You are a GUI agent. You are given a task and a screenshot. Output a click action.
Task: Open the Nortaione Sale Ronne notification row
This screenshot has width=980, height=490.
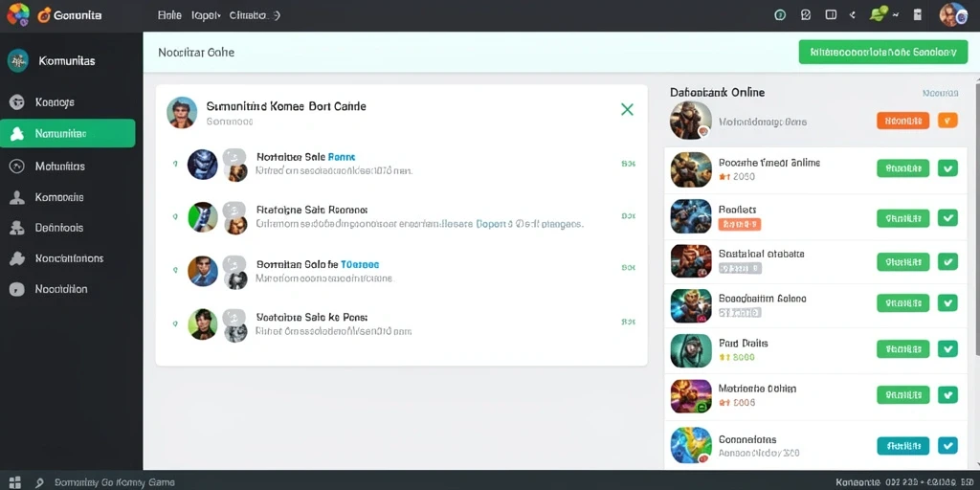point(401,164)
